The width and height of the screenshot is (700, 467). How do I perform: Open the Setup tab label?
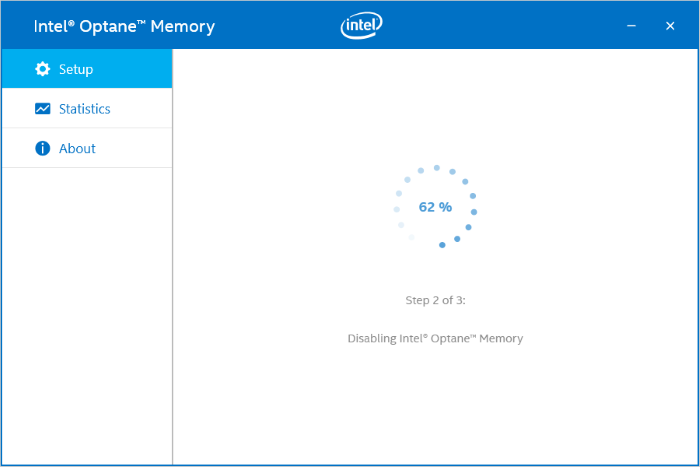(76, 69)
